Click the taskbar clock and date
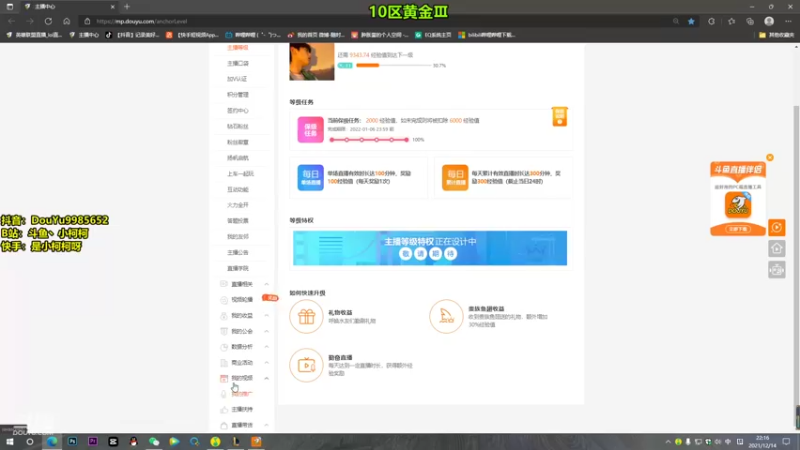This screenshot has height=450, width=800. (x=762, y=442)
